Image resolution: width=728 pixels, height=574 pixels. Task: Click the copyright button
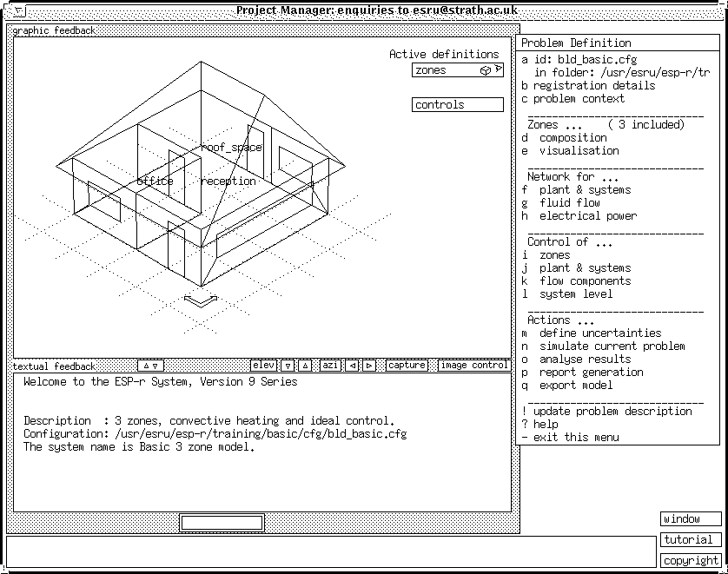690,561
